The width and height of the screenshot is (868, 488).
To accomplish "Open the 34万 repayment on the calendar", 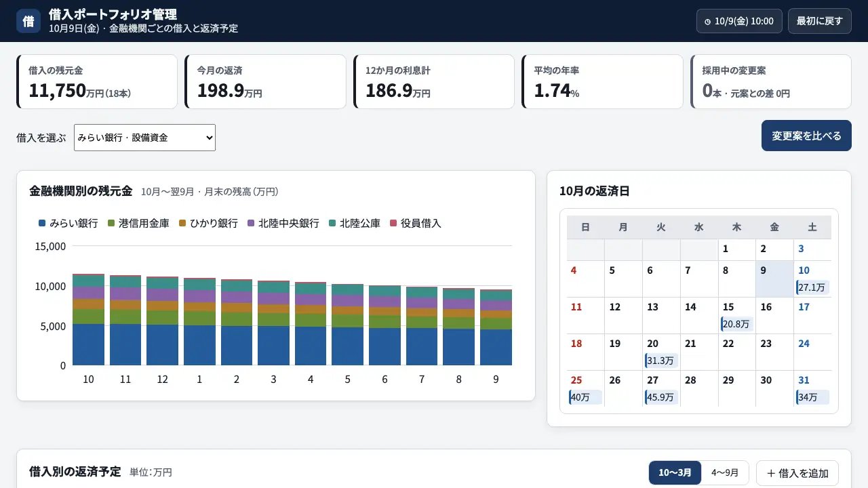I will (x=812, y=397).
